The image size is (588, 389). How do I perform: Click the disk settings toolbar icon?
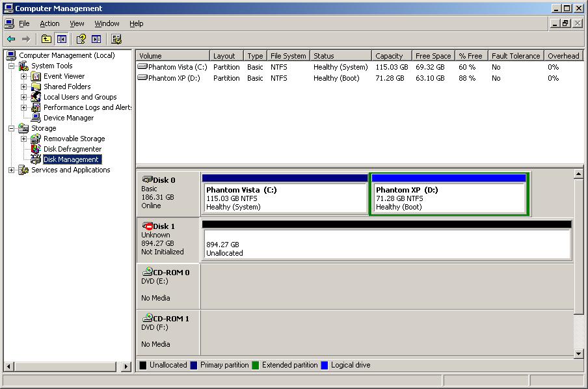116,39
